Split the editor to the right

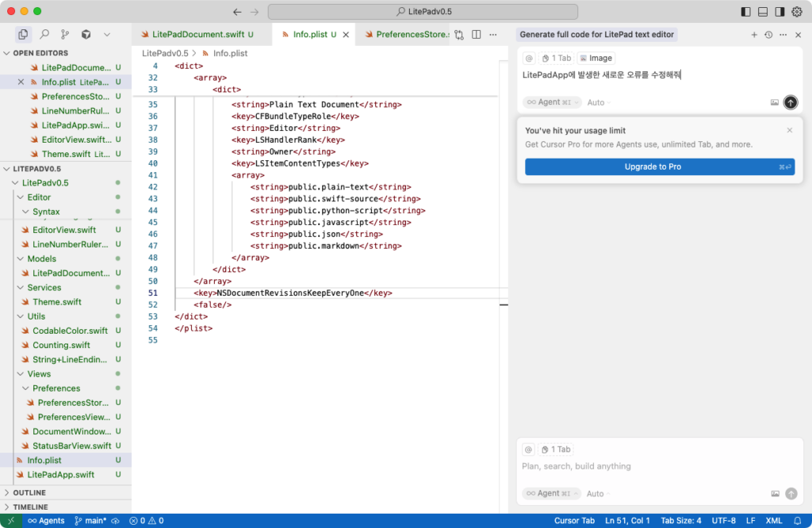click(477, 35)
